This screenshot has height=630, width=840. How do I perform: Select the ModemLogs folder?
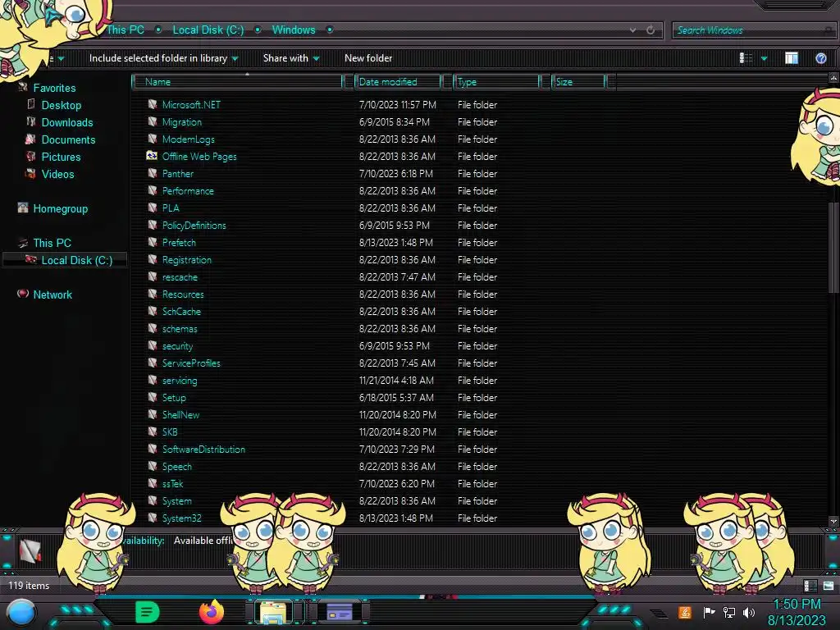(188, 139)
